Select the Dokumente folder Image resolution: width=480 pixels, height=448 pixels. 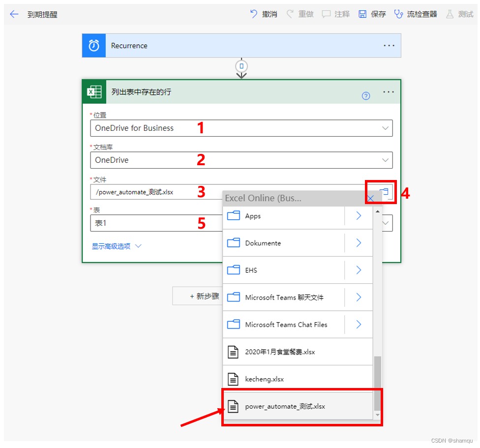click(x=284, y=243)
